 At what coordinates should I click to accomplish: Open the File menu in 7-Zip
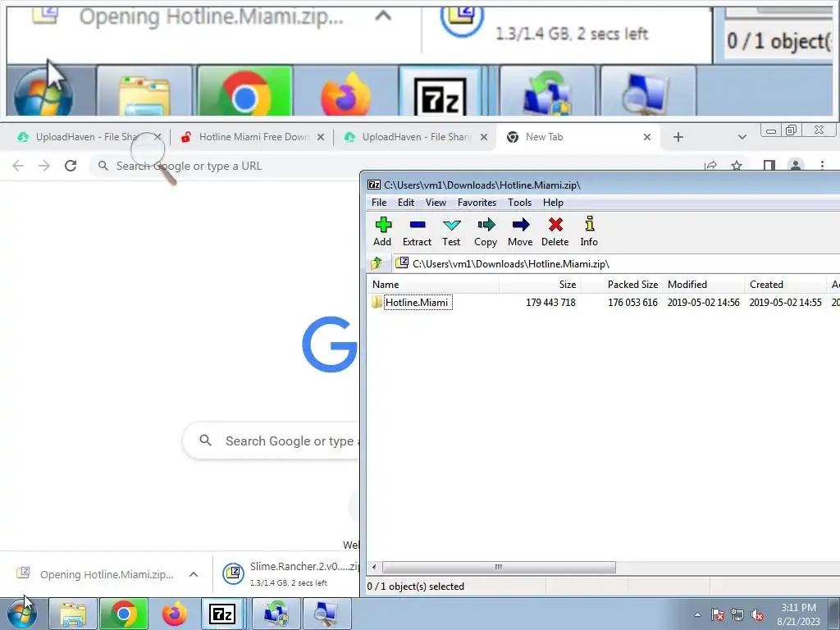coord(379,203)
